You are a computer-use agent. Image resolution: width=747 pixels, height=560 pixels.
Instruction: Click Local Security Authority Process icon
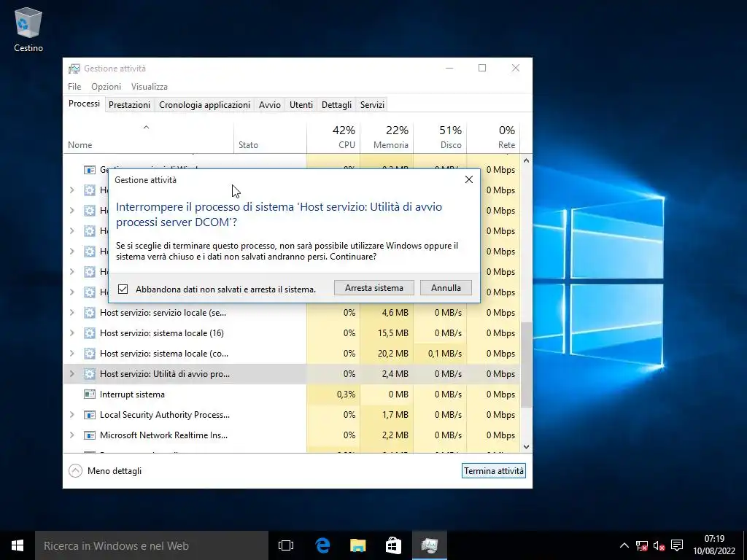point(90,415)
